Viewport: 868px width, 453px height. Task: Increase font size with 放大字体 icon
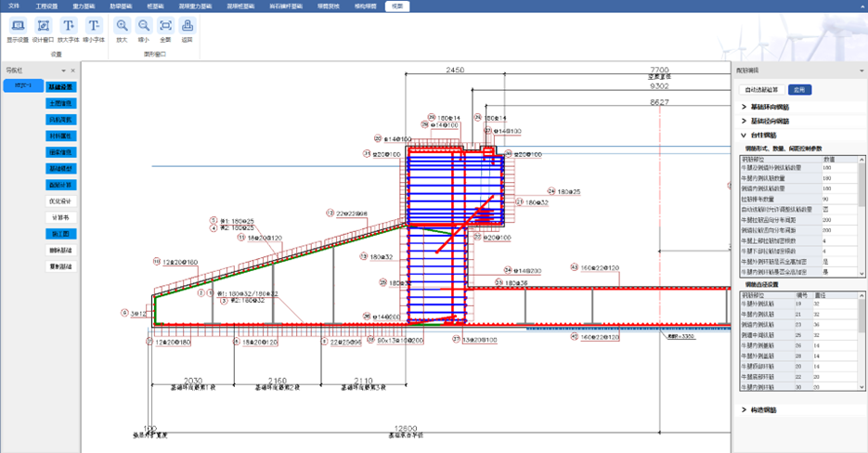tap(69, 29)
